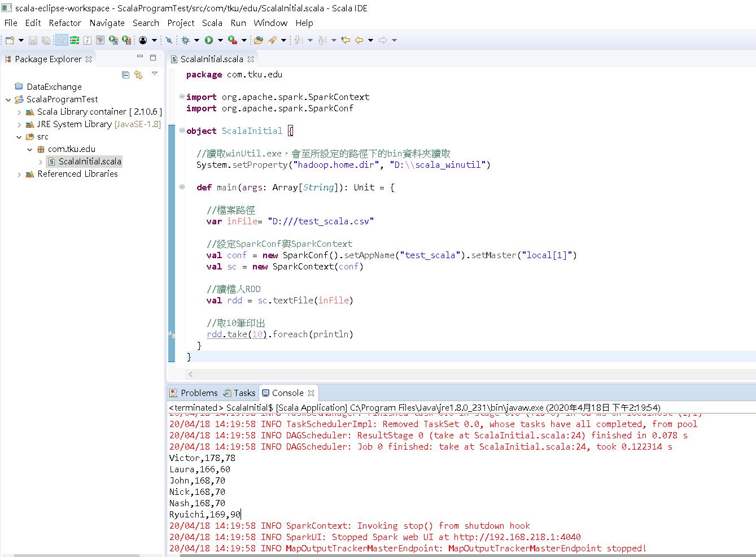Click the Skip All Breakpoints icon
The image size is (756, 557).
[x=169, y=40]
